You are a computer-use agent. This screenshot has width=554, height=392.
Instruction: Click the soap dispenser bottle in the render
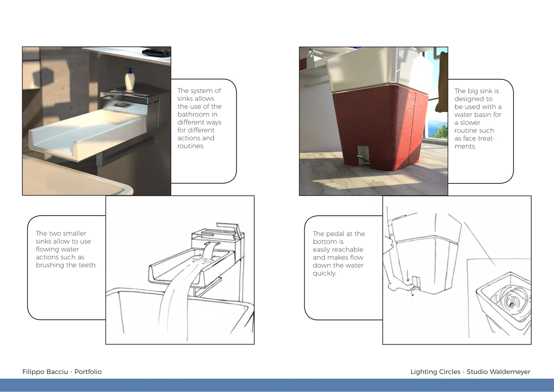[129, 79]
